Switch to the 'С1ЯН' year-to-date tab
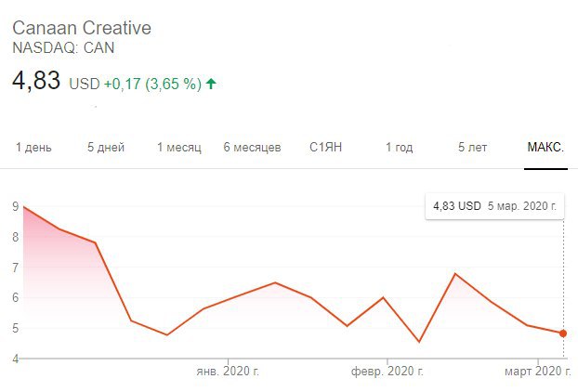This screenshot has width=578, height=392. [x=326, y=149]
